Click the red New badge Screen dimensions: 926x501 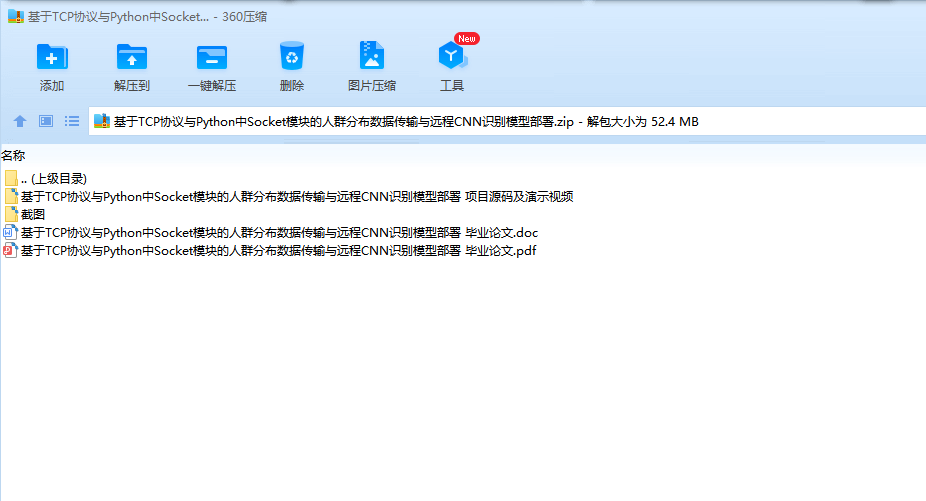(467, 38)
